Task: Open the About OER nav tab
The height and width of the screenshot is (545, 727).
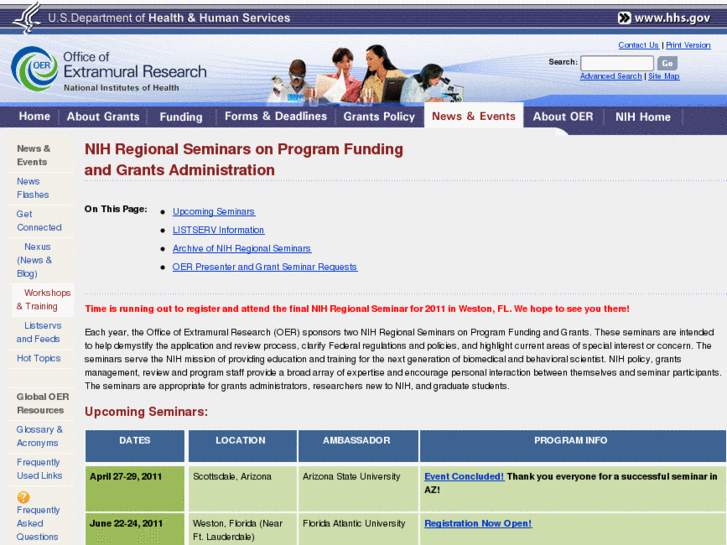Action: click(x=562, y=116)
